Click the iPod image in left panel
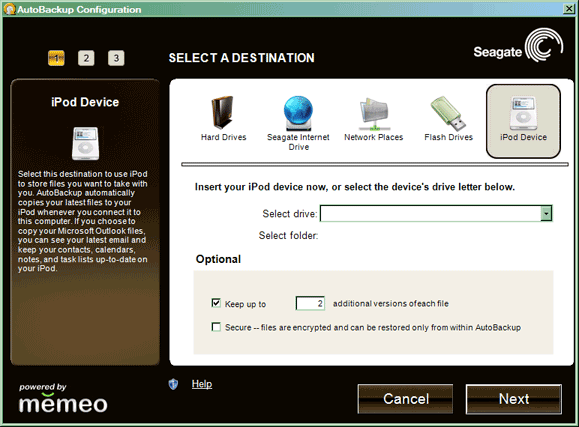This screenshot has height=427, width=579. click(85, 144)
